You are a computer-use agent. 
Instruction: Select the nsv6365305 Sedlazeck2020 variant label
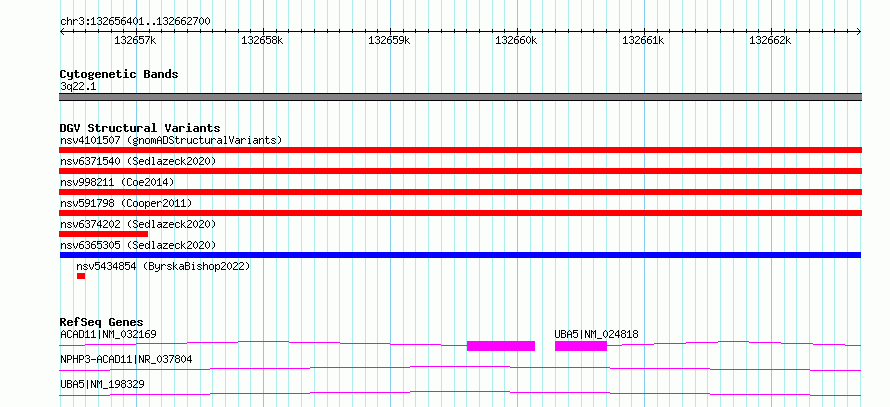[x=138, y=245]
